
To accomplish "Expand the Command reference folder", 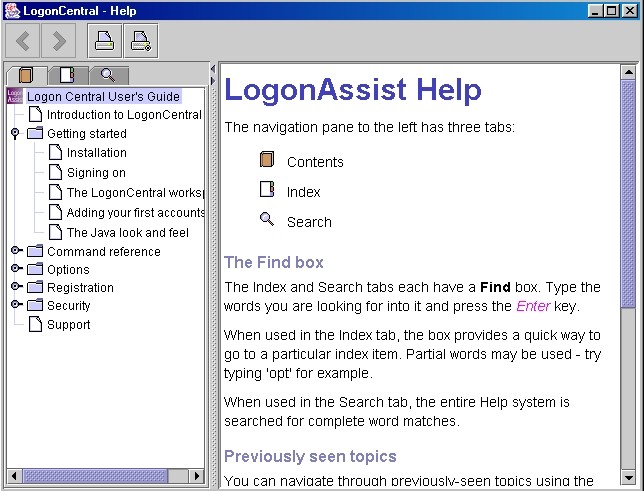I will 16,250.
